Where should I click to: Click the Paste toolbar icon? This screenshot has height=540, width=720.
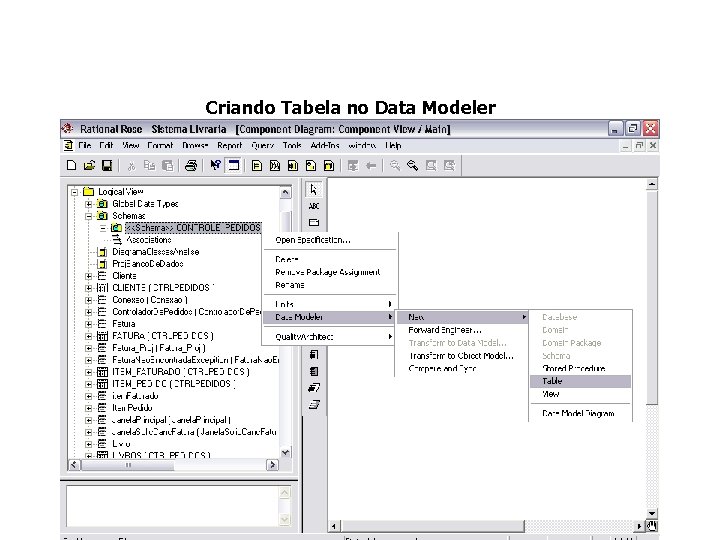168,165
